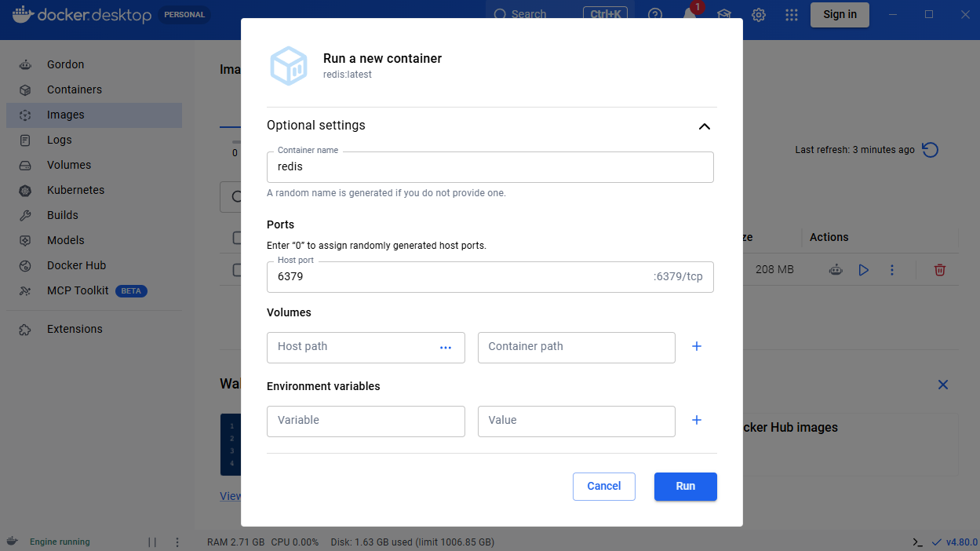Open the Learning center graduation cap icon
The height and width of the screenshot is (551, 980).
click(724, 14)
